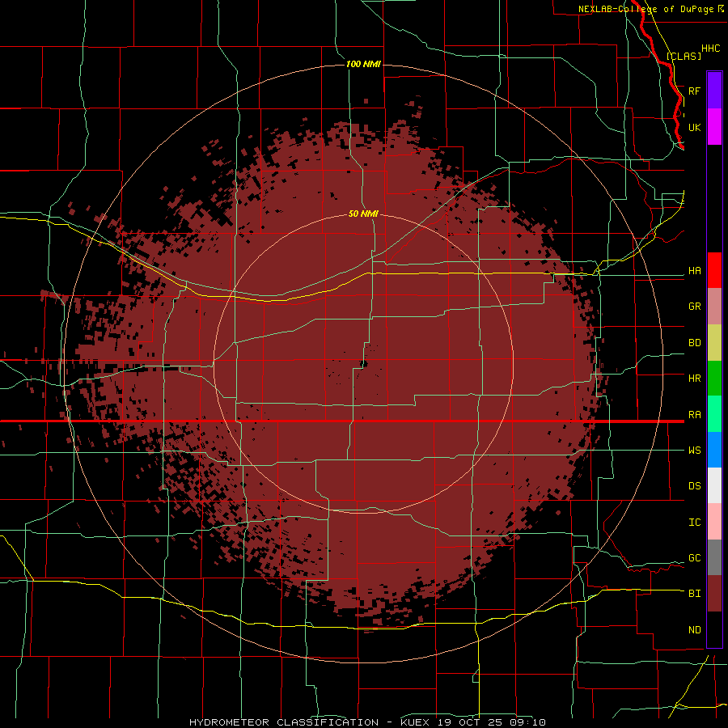
Task: Click the GR legend label
Action: pyautogui.click(x=694, y=307)
